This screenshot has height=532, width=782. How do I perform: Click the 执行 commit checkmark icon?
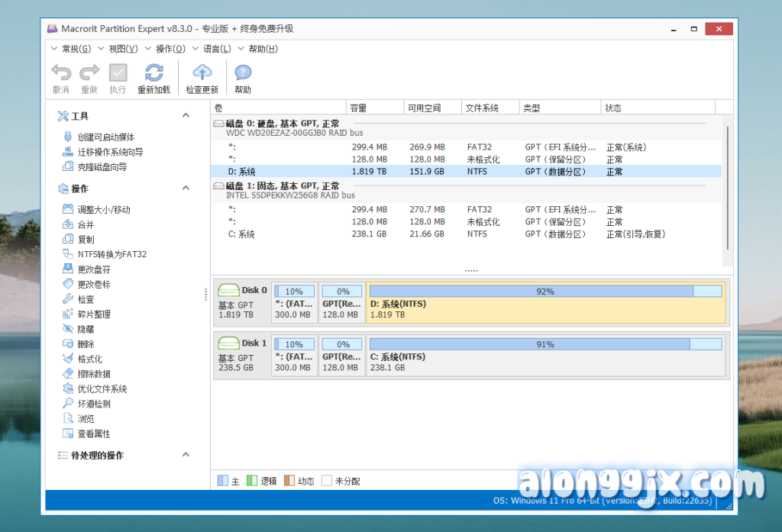118,73
